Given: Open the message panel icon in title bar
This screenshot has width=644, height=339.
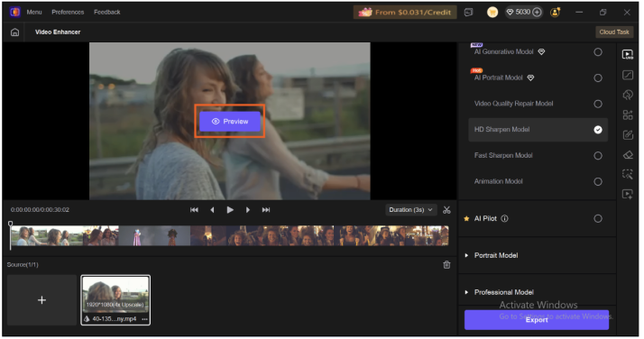Looking at the screenshot, I should [469, 13].
